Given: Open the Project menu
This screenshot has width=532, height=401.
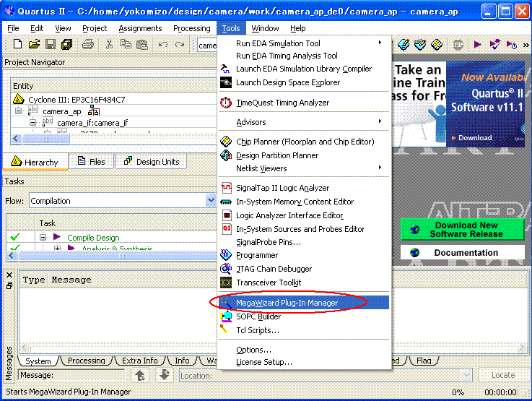Looking at the screenshot, I should (x=95, y=28).
